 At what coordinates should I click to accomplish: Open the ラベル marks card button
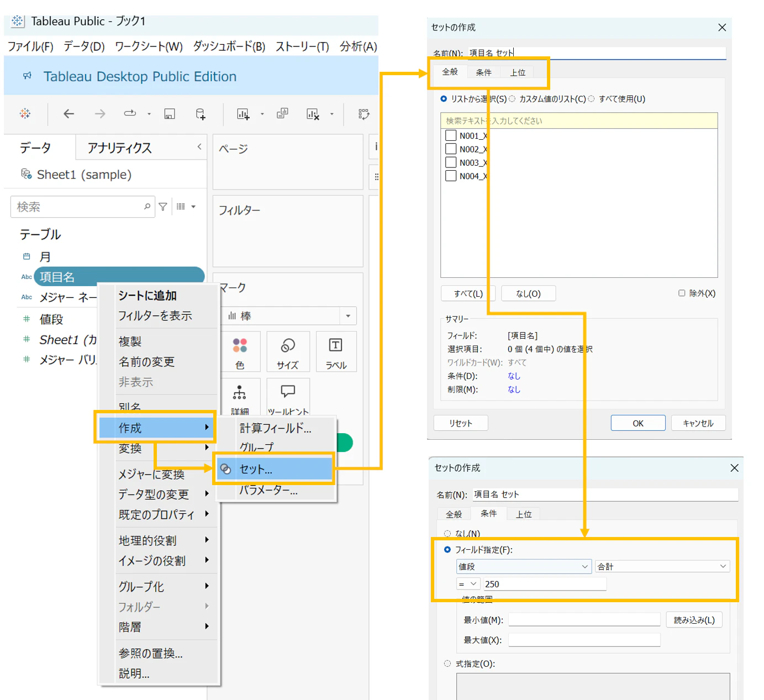[x=336, y=352]
